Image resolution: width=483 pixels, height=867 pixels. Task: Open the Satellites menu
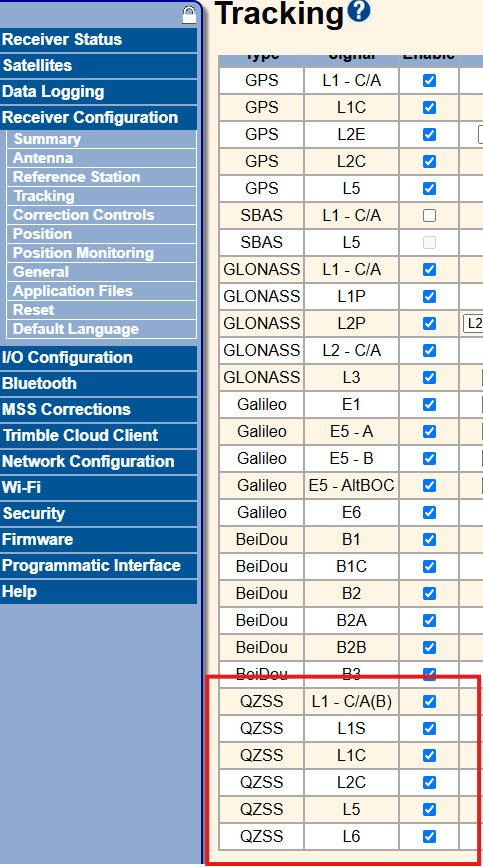tap(98, 65)
